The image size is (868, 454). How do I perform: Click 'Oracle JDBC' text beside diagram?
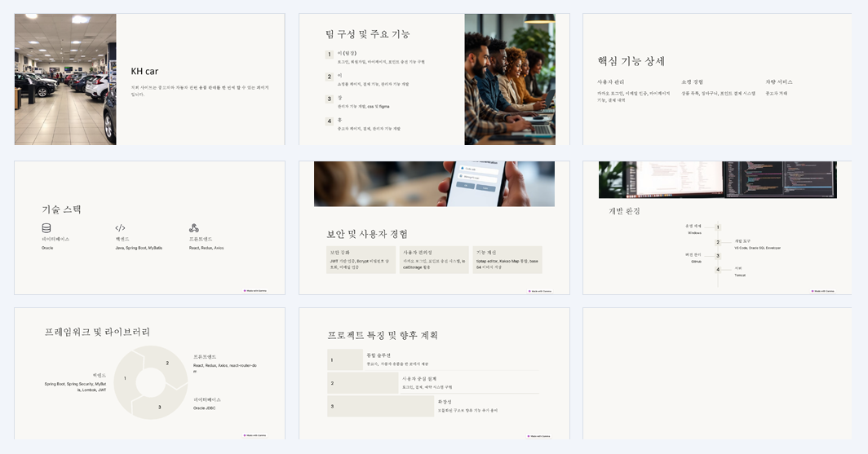pyautogui.click(x=204, y=408)
